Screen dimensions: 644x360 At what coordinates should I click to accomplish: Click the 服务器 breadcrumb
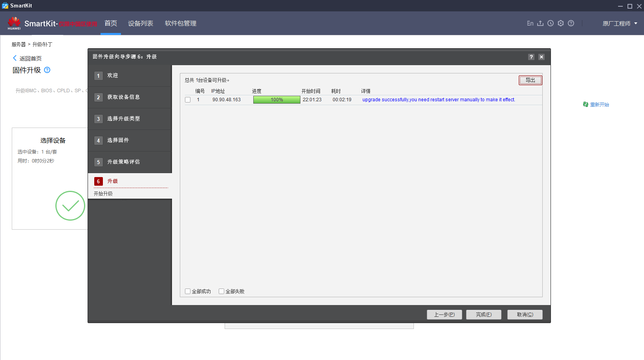[18, 44]
